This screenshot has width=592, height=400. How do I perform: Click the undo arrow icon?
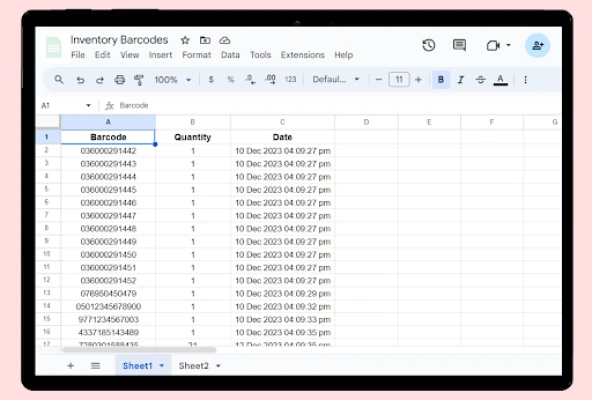80,80
